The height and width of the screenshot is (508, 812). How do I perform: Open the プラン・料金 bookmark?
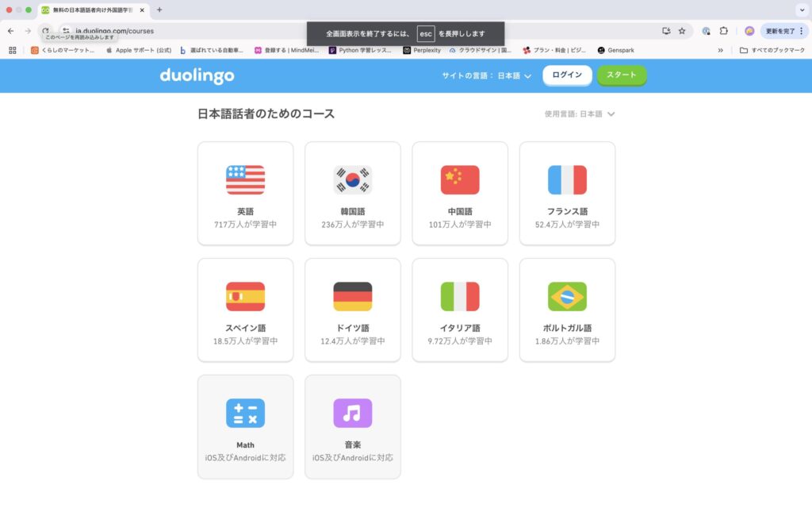(554, 50)
